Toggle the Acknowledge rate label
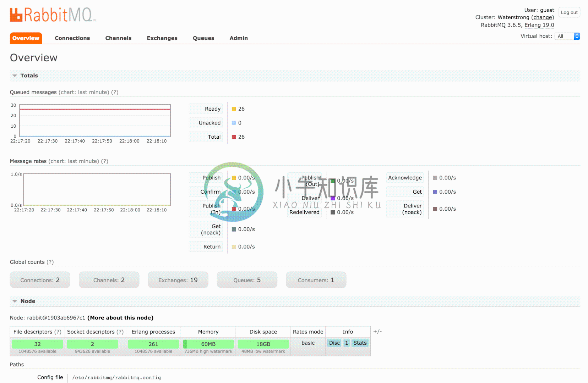 (x=405, y=178)
